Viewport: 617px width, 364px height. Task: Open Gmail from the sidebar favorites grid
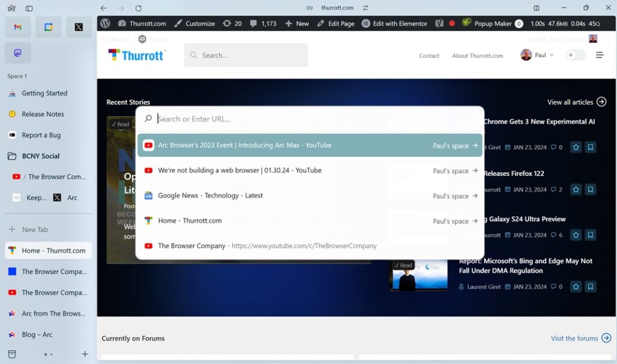click(x=17, y=27)
